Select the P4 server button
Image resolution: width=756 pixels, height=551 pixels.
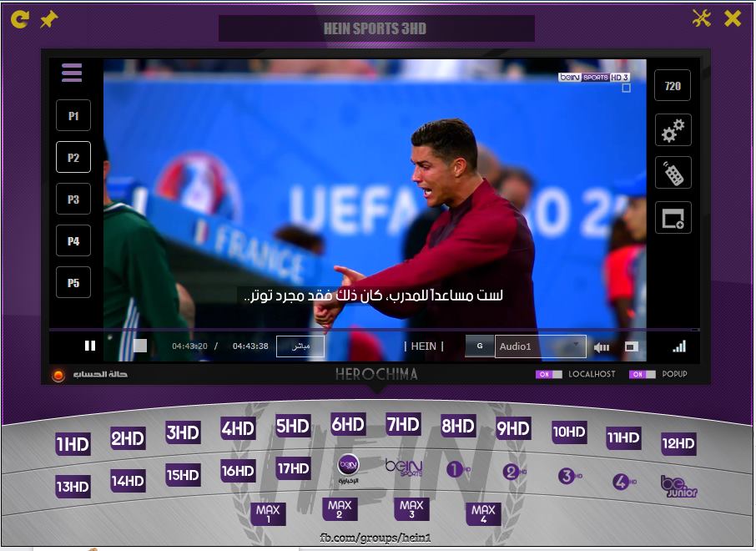[x=73, y=240]
